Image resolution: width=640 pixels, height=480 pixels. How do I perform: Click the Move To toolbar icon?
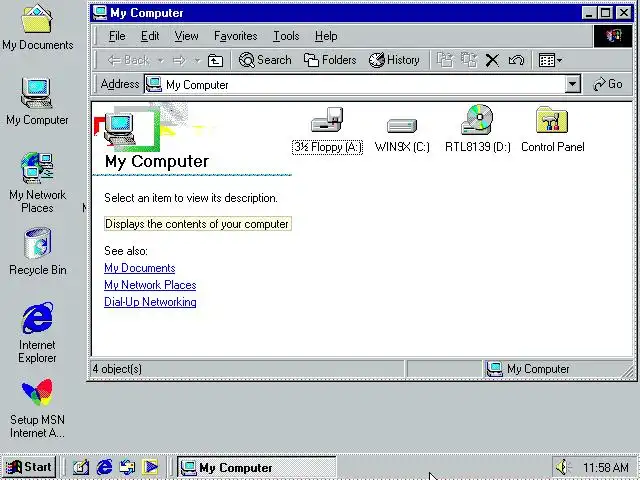[445, 60]
